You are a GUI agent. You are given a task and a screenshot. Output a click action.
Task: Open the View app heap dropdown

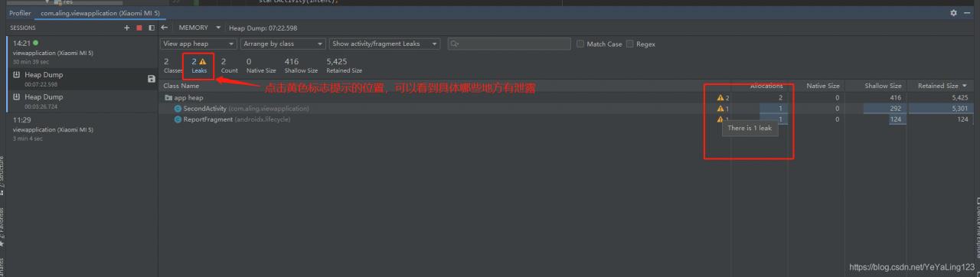click(x=198, y=44)
